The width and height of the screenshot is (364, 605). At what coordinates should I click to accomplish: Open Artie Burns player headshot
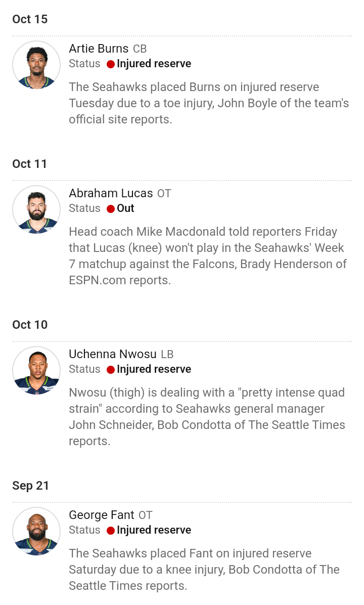36,65
